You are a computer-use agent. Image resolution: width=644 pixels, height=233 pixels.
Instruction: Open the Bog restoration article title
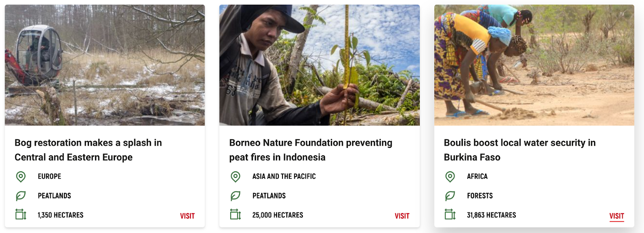click(x=88, y=150)
